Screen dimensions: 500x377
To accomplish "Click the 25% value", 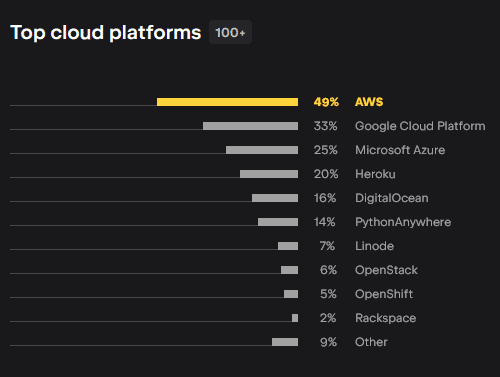I will [x=325, y=150].
